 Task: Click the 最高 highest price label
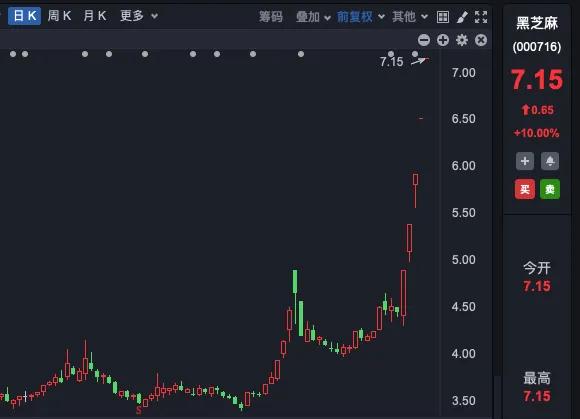click(537, 378)
